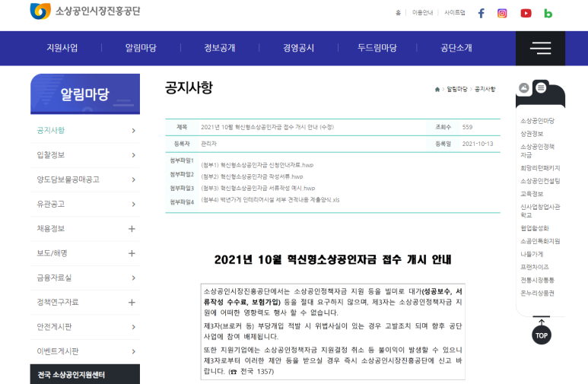Screen dimensions: 588x384
Task: Open 나들가게 quick link
Action: click(x=532, y=254)
